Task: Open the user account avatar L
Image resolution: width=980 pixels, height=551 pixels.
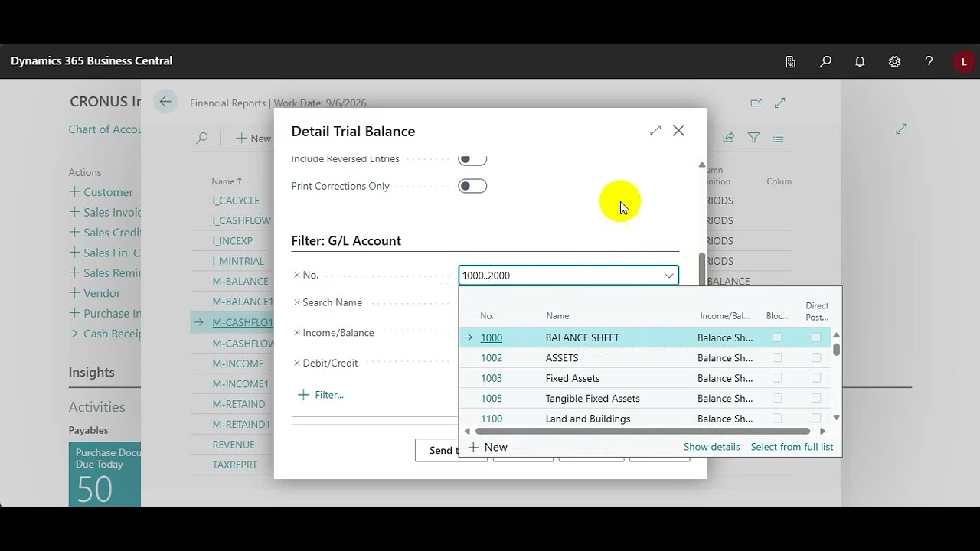Action: [964, 62]
